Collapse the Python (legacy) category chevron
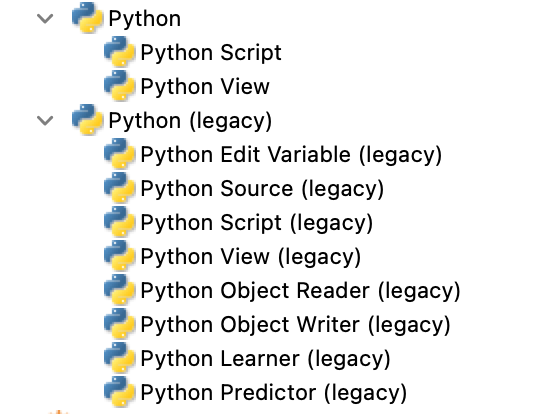The image size is (548, 414). click(45, 121)
